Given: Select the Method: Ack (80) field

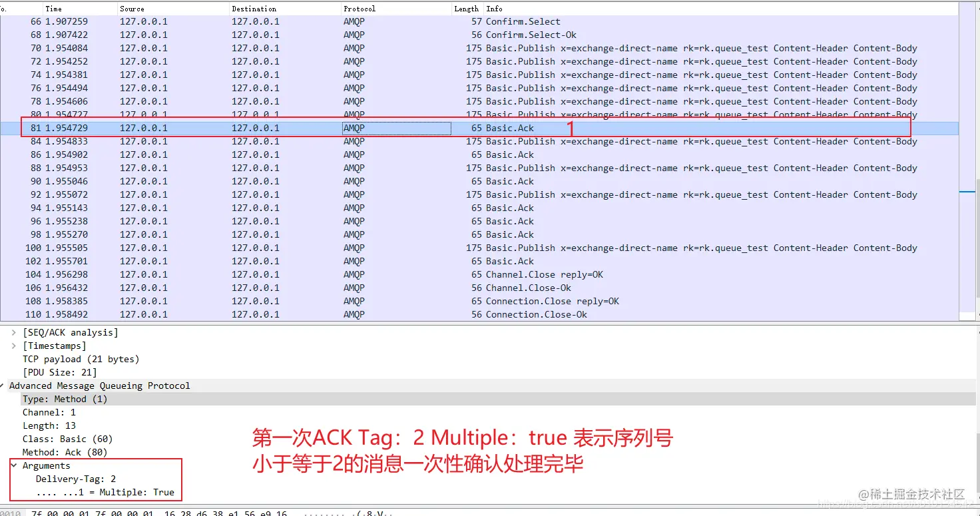Looking at the screenshot, I should tap(65, 452).
